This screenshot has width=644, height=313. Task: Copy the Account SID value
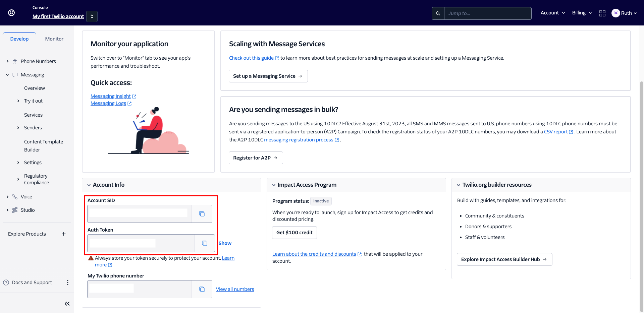point(202,214)
